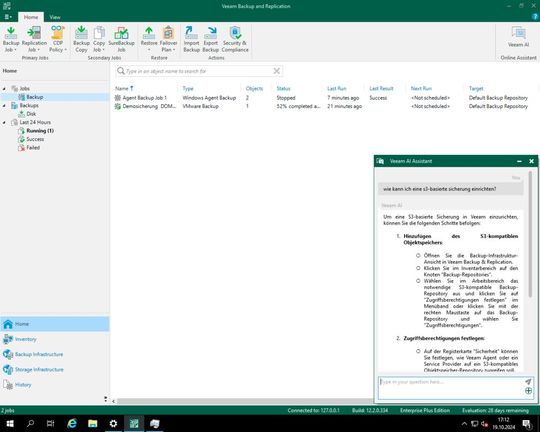Click the Export Backup ribbon icon
540x432 pixels.
coord(210,39)
